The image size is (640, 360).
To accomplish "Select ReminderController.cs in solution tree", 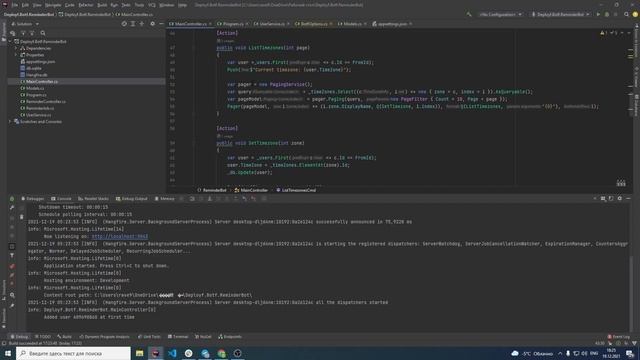I will pyautogui.click(x=46, y=102).
